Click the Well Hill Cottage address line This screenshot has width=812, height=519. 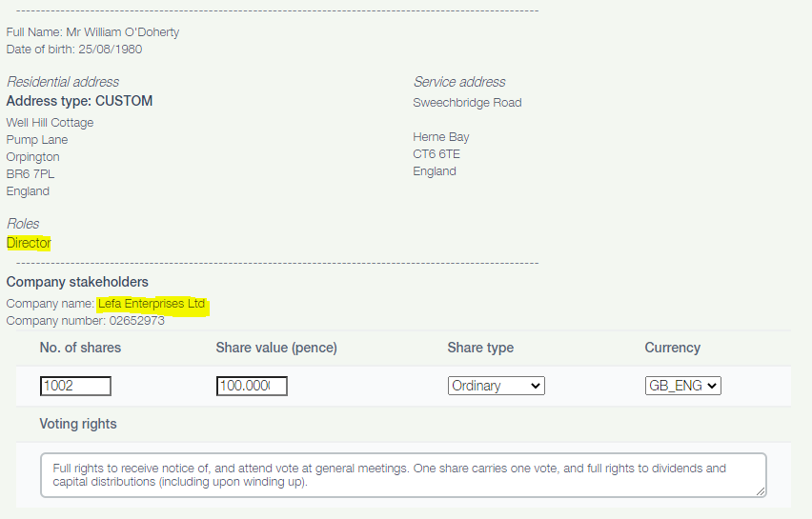pos(50,123)
